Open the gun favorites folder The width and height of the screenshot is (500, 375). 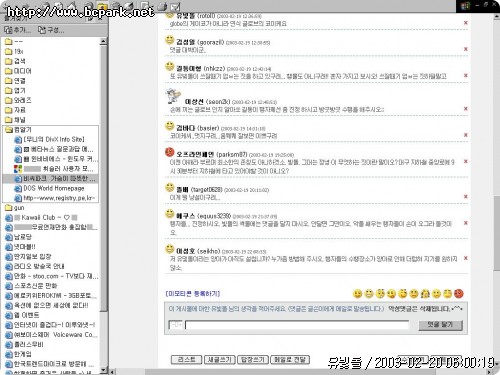click(15, 208)
